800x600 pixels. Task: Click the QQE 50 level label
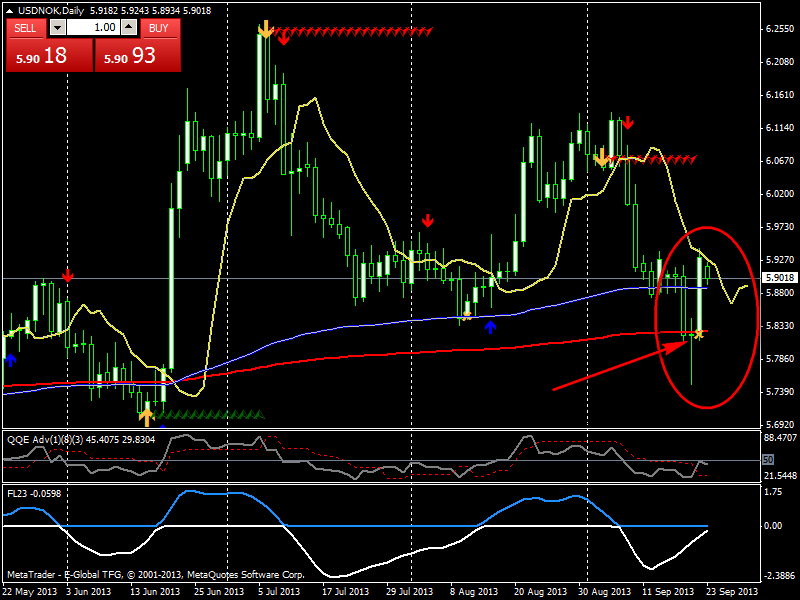(x=768, y=460)
